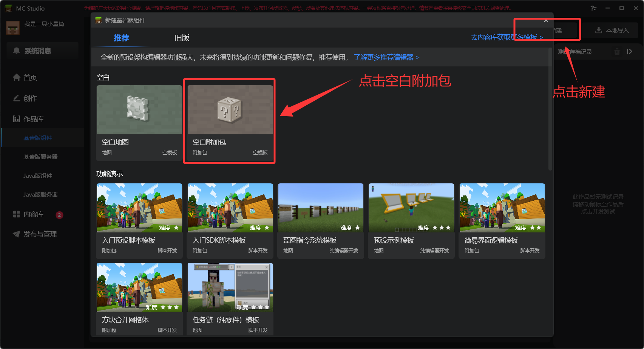Open the 方块合并网格体 template
Viewport: 644px width, 349px height.
click(x=139, y=299)
